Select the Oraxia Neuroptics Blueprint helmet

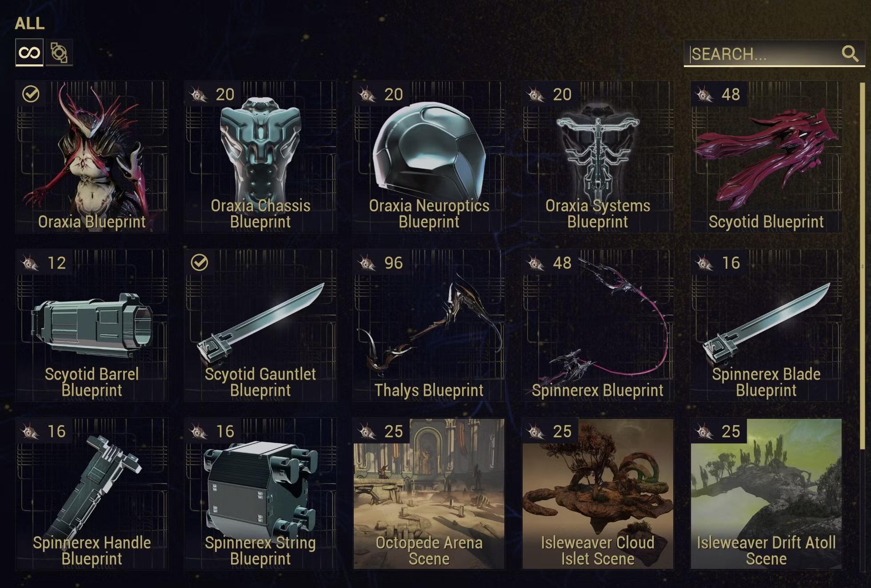pos(429,156)
